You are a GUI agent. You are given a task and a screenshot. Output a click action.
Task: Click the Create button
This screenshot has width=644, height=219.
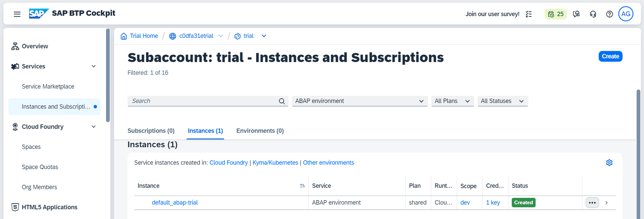coord(610,56)
